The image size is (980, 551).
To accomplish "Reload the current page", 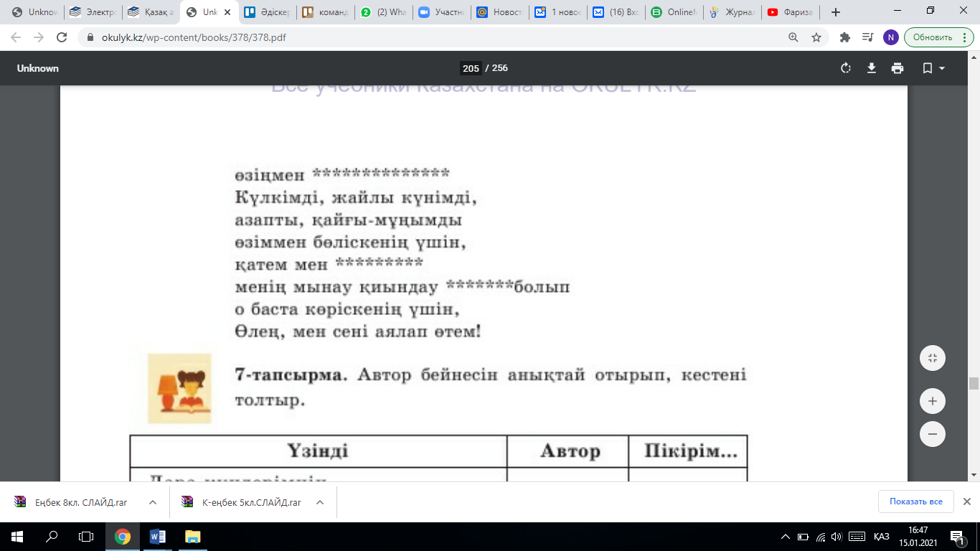I will tap(62, 37).
